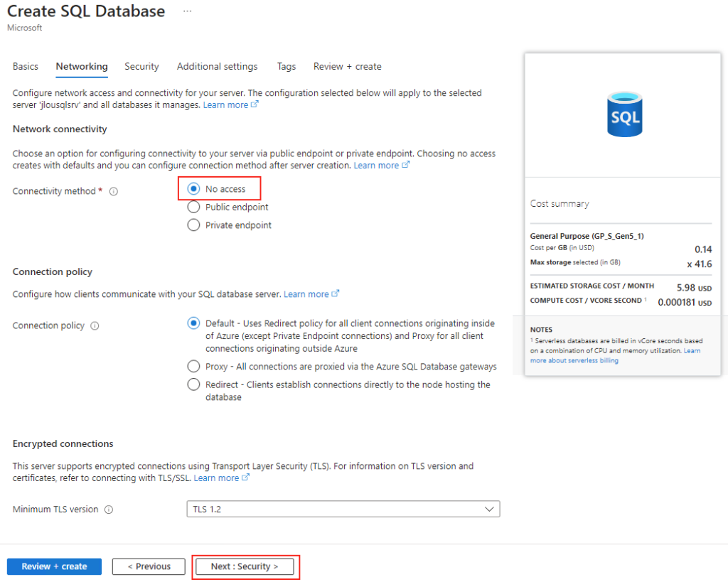This screenshot has width=728, height=582.
Task: Click the blue Review + create button
Action: click(x=54, y=566)
